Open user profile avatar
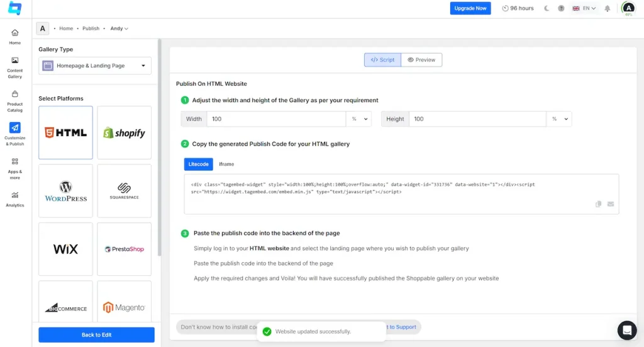Screen dimensions: 644x347 tap(628, 8)
